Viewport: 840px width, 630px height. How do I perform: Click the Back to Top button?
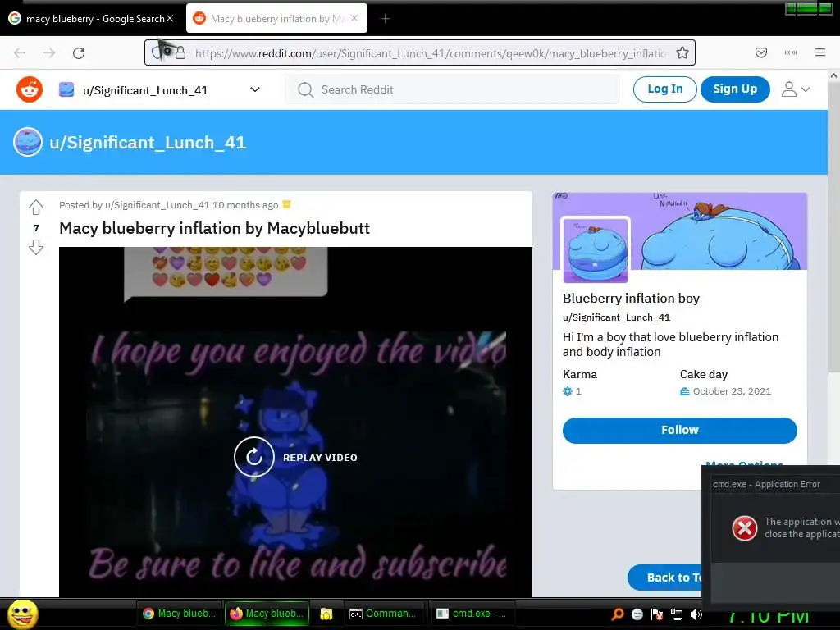665,577
